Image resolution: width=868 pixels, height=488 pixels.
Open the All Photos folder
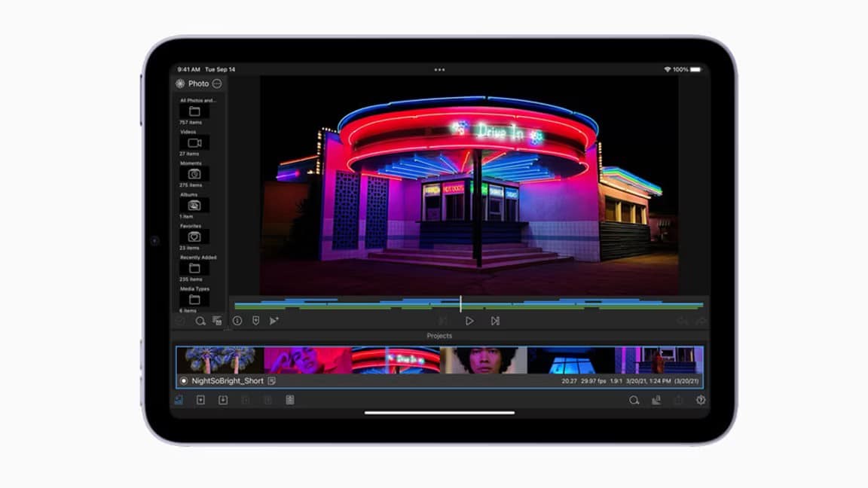(194, 111)
